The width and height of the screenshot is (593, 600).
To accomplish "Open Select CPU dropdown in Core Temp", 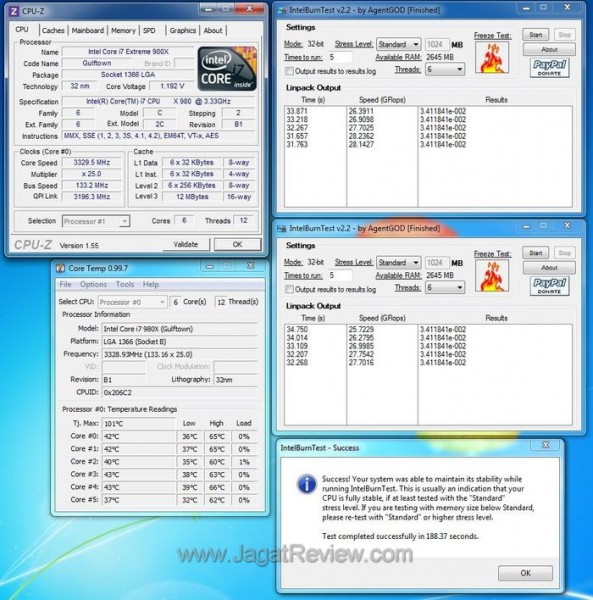I will (x=132, y=302).
